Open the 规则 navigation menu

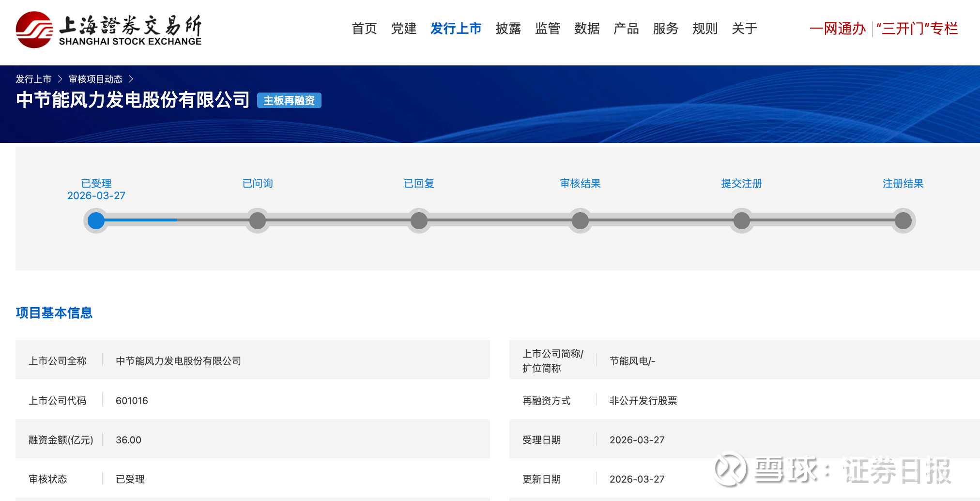pyautogui.click(x=705, y=29)
